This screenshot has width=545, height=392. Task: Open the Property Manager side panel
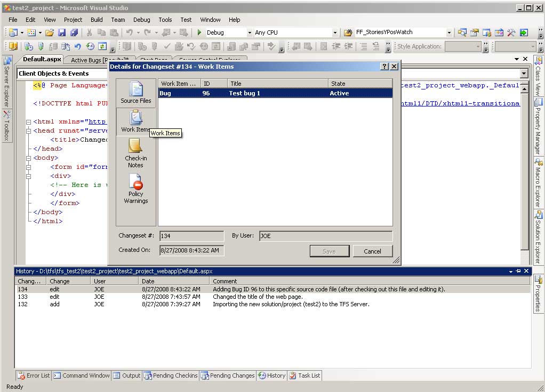pyautogui.click(x=538, y=127)
